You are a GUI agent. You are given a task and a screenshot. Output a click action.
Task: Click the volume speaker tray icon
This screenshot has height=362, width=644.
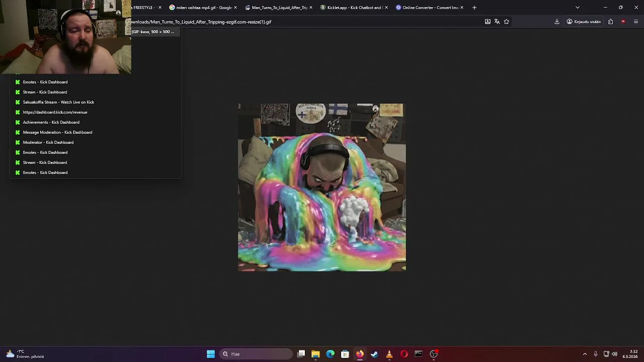(x=614, y=354)
